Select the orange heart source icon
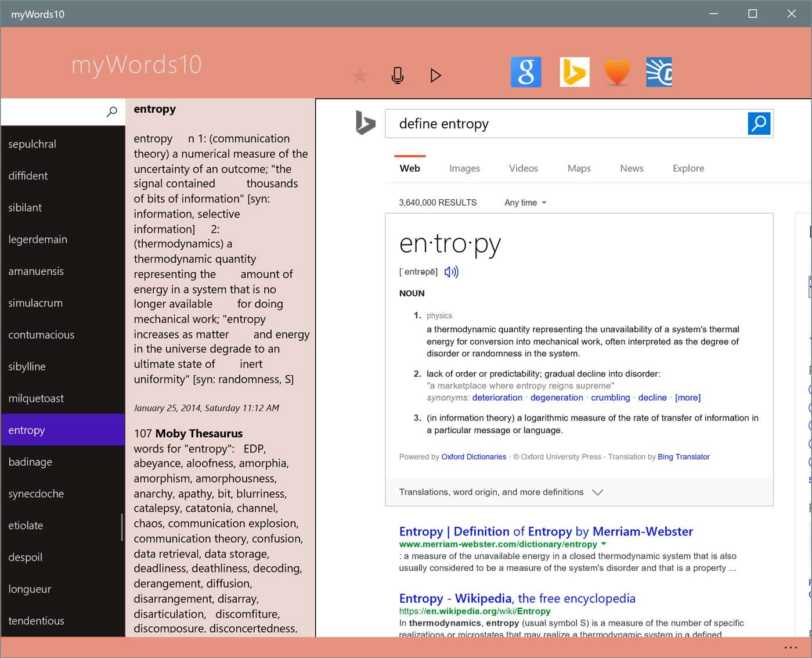 coord(617,72)
